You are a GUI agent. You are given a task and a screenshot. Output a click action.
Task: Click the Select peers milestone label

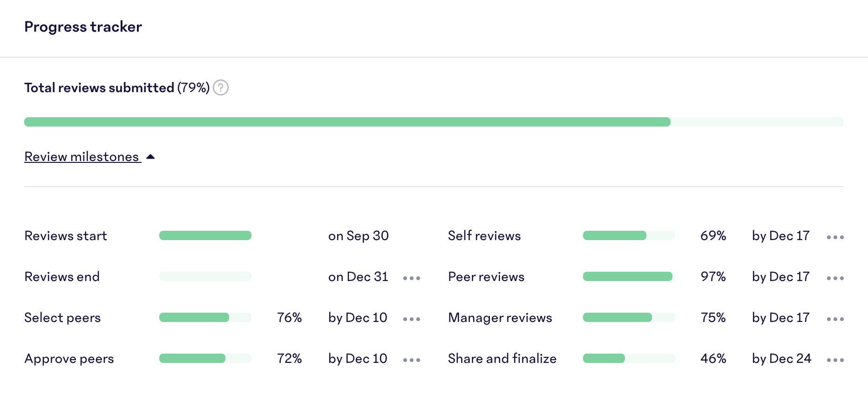coord(62,318)
